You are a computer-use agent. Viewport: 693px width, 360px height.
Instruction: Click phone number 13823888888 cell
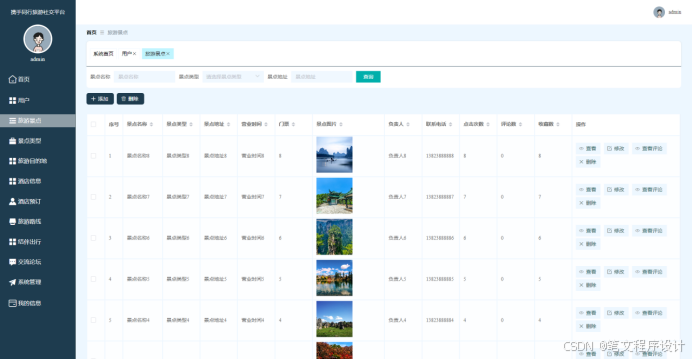tap(440, 156)
